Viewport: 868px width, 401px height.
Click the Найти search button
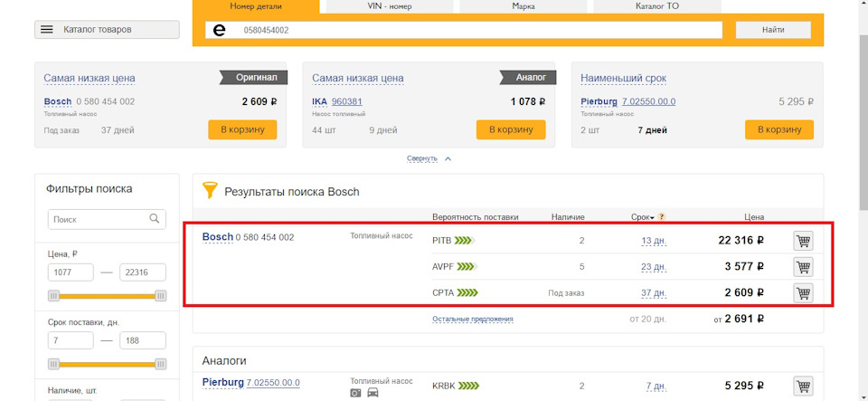click(x=773, y=30)
